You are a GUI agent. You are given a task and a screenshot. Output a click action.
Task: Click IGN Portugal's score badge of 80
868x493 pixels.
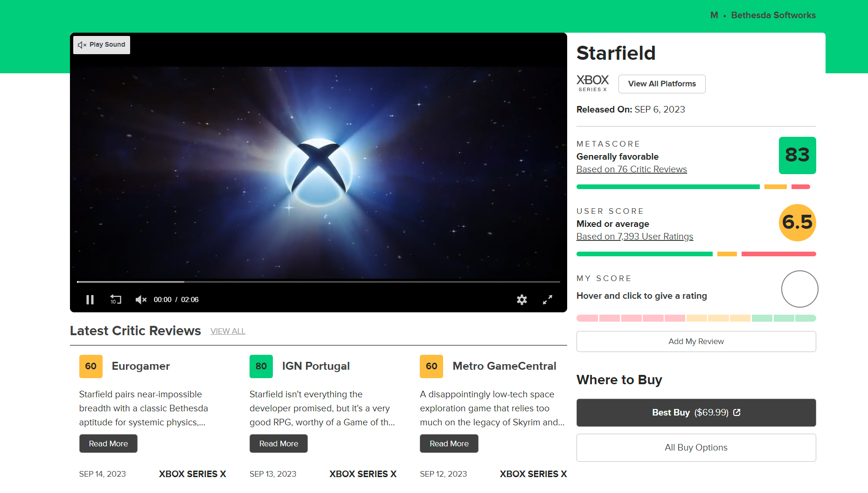click(261, 366)
